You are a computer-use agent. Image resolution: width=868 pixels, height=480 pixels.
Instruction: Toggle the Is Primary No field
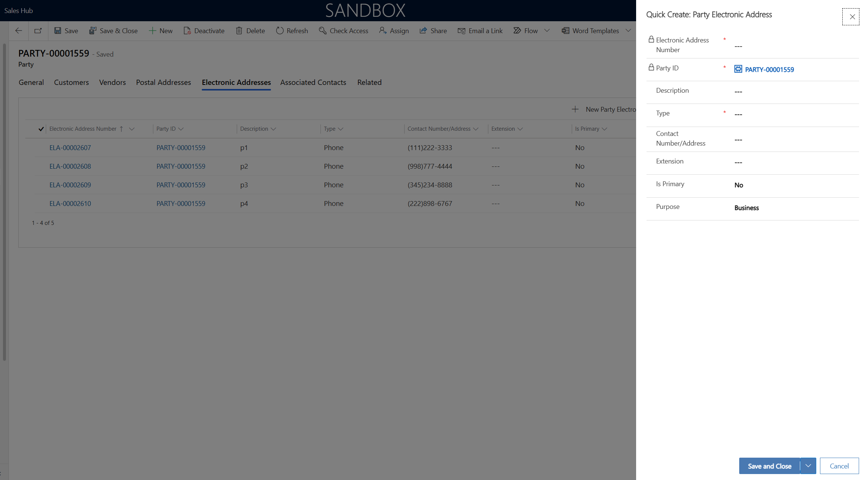[x=738, y=184]
